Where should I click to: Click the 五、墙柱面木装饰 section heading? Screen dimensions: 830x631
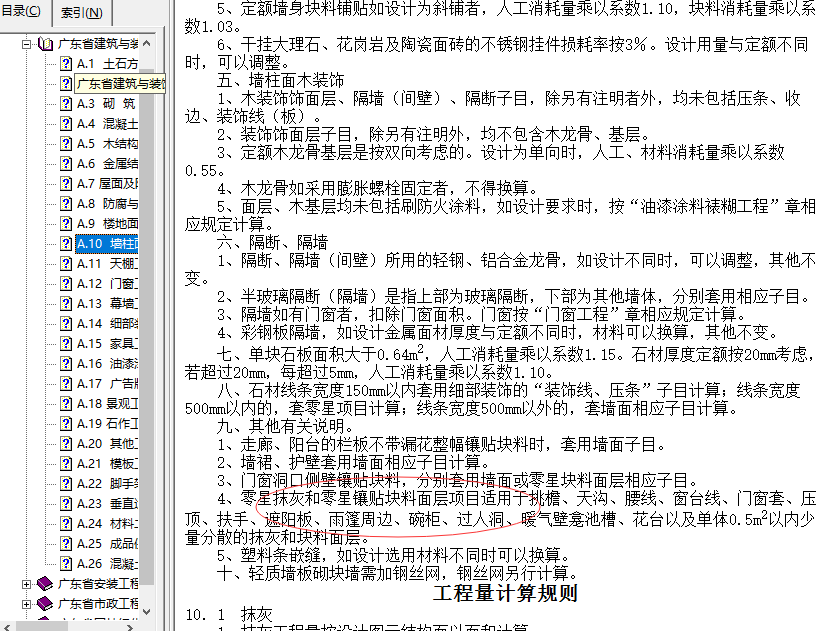click(x=281, y=80)
